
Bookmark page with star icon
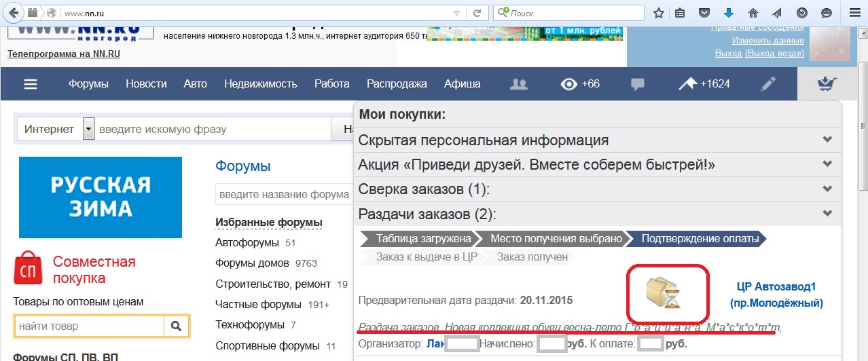[x=658, y=13]
